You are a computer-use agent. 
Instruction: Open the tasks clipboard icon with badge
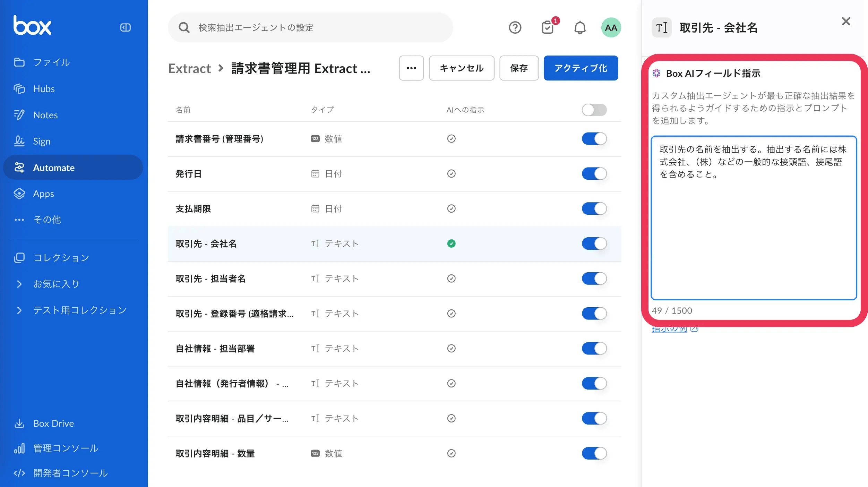[547, 27]
